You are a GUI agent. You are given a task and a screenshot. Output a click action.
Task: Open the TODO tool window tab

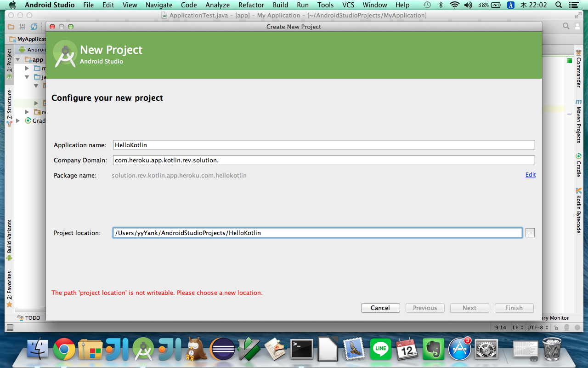pos(29,318)
